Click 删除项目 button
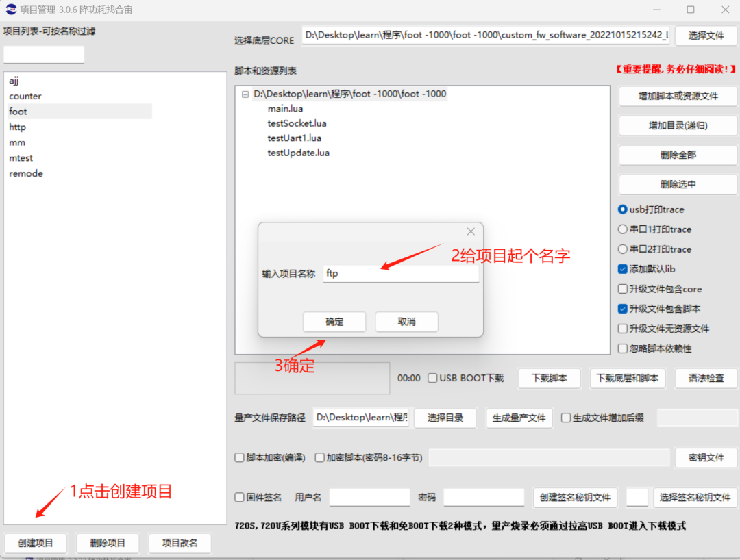740x560 pixels. click(108, 543)
